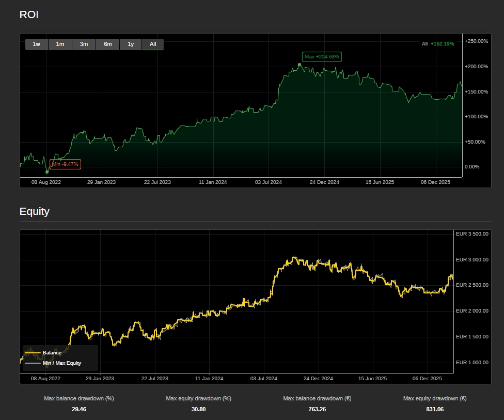Select the 1w time range filter
Screen dimensions: 504x420
coord(36,44)
